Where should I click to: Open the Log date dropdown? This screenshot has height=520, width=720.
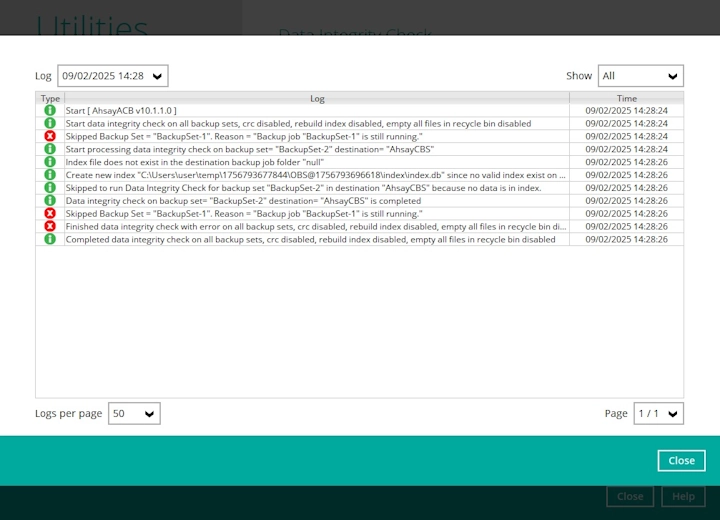coord(112,76)
